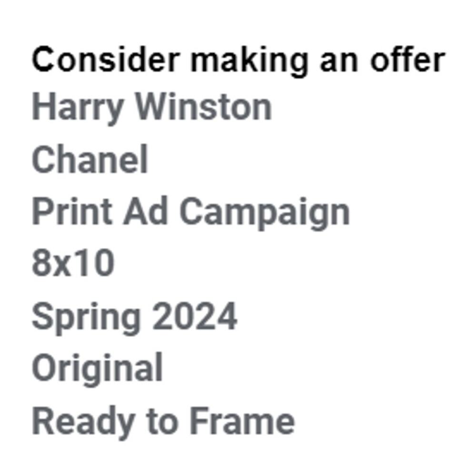Select the "8x10" size text
The height and width of the screenshot is (476, 476).
[x=73, y=263]
